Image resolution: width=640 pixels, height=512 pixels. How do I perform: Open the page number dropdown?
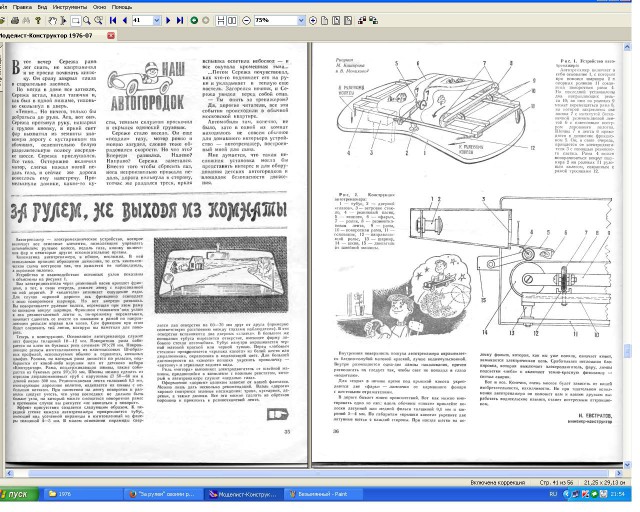point(156,20)
